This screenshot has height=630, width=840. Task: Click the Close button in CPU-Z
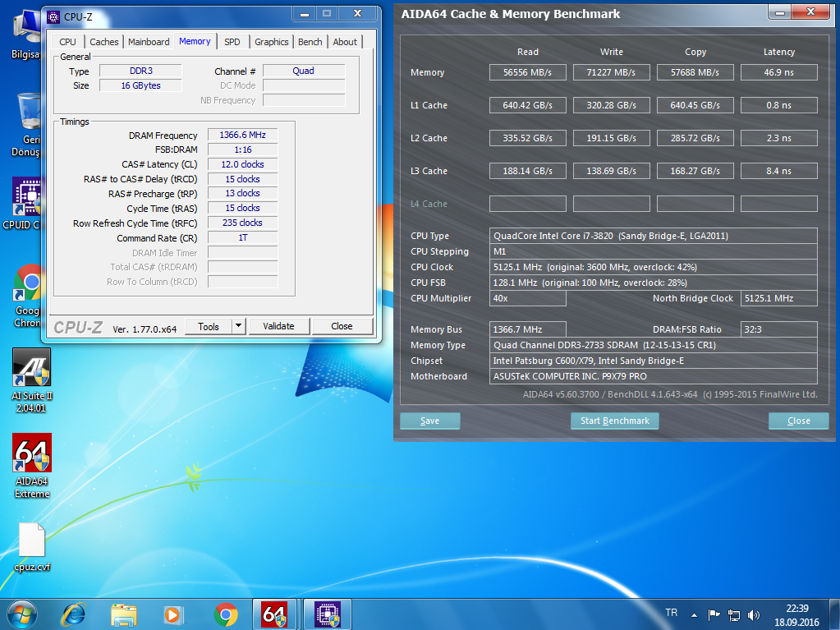(x=342, y=326)
